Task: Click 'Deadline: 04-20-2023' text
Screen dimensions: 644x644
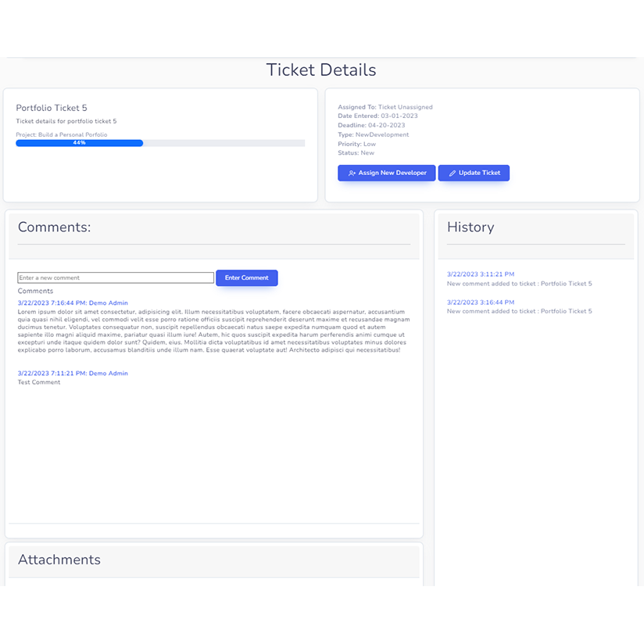Action: coord(371,125)
